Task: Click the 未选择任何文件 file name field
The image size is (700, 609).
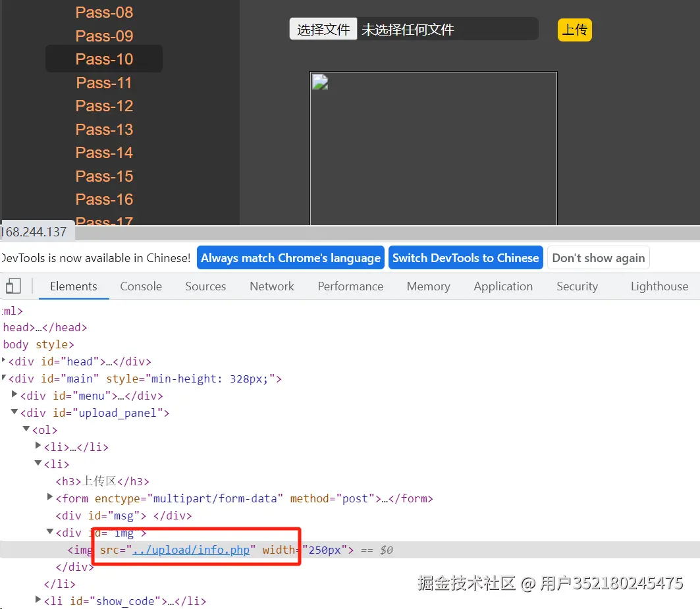Action: (448, 30)
